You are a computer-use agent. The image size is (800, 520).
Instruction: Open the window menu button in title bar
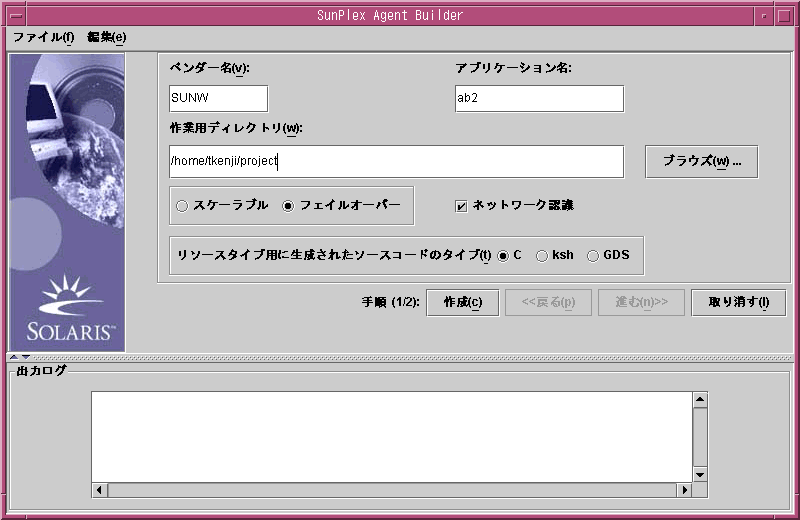[16, 15]
